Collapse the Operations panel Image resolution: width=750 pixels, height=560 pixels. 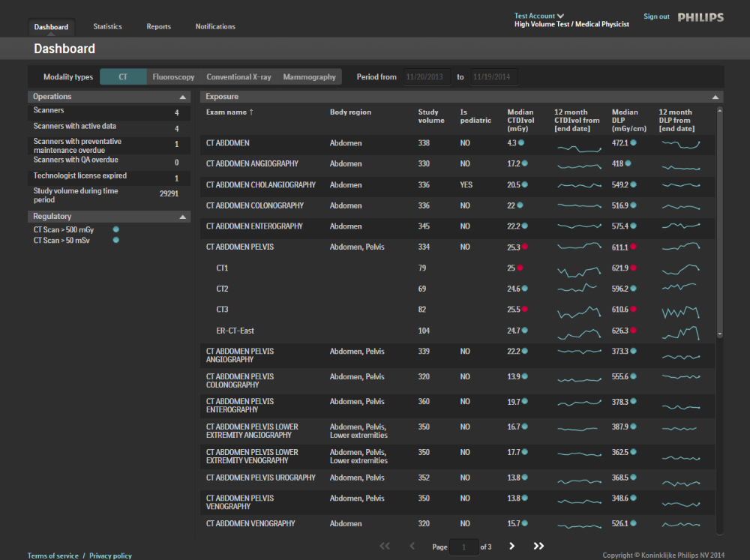coord(182,97)
